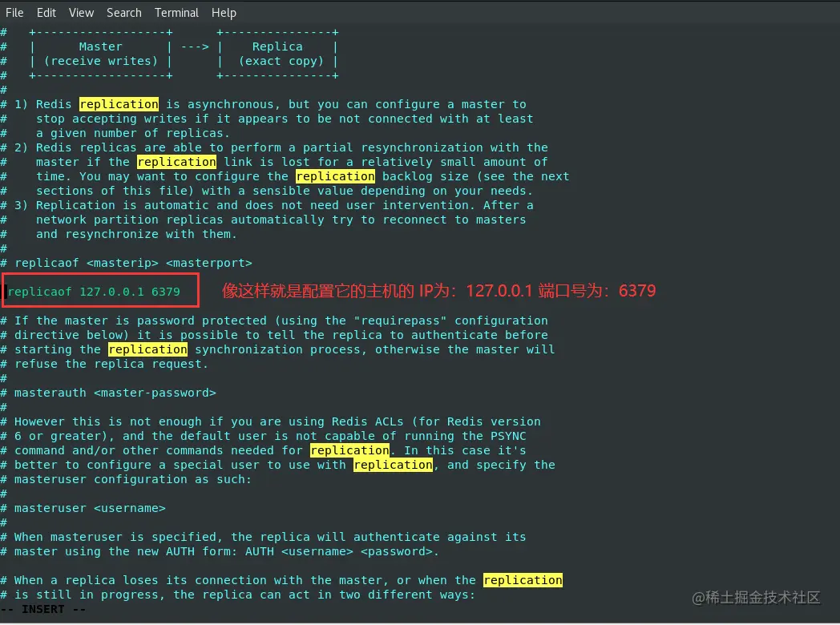Click highlighted 'replication' after 'needed for'

click(x=349, y=450)
